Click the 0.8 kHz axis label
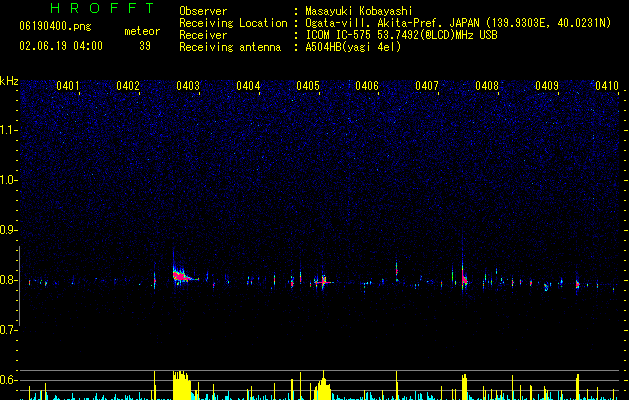This screenshot has height=400, width=629. click(8, 280)
